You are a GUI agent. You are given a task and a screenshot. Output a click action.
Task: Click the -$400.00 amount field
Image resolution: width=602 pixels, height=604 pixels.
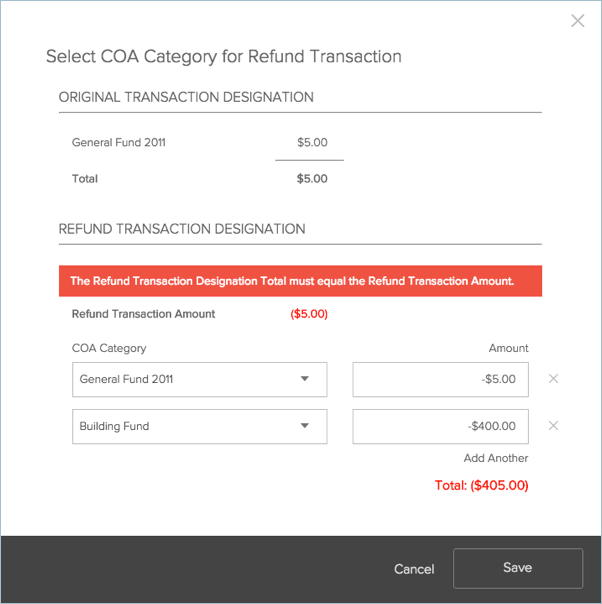point(440,426)
